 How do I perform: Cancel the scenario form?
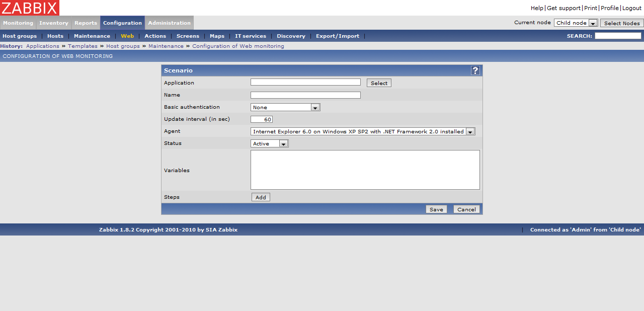(x=466, y=209)
